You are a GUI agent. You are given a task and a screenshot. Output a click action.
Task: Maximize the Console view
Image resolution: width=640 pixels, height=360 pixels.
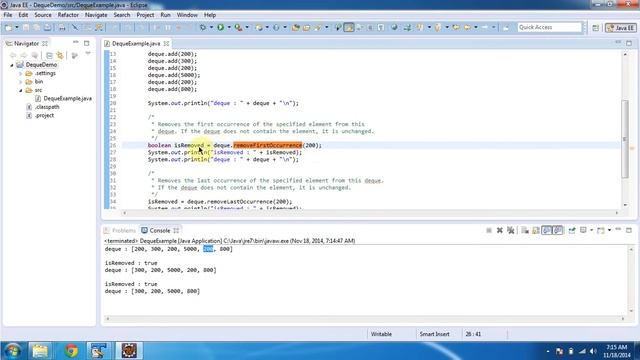(x=629, y=230)
